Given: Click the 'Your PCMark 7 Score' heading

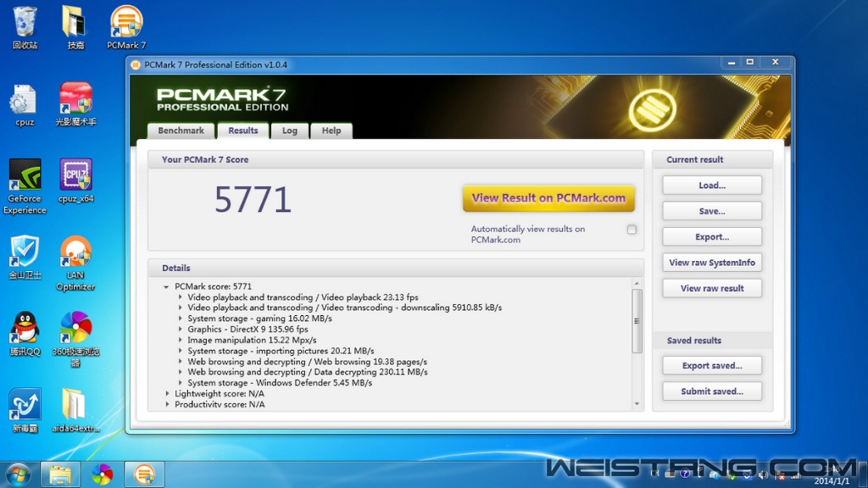Looking at the screenshot, I should pyautogui.click(x=205, y=159).
